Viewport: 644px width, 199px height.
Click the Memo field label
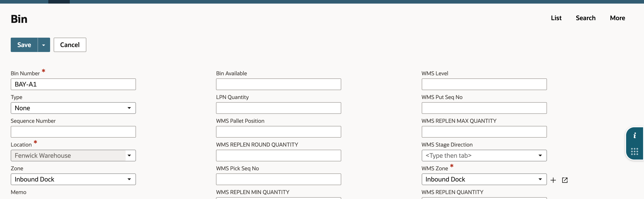(19, 192)
